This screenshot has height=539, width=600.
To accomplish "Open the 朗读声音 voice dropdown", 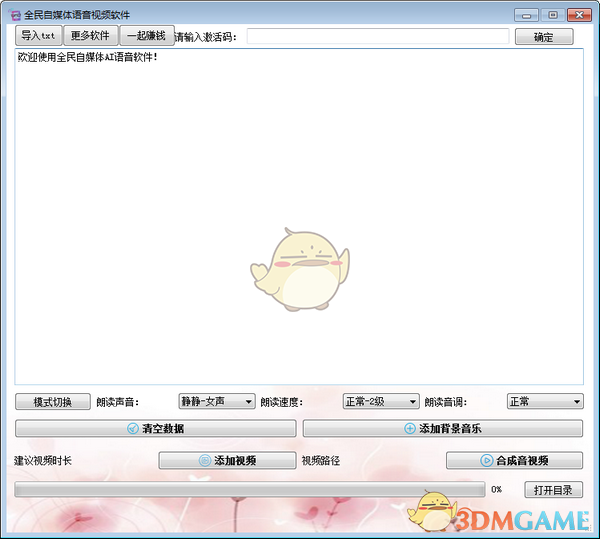I will pyautogui.click(x=217, y=402).
